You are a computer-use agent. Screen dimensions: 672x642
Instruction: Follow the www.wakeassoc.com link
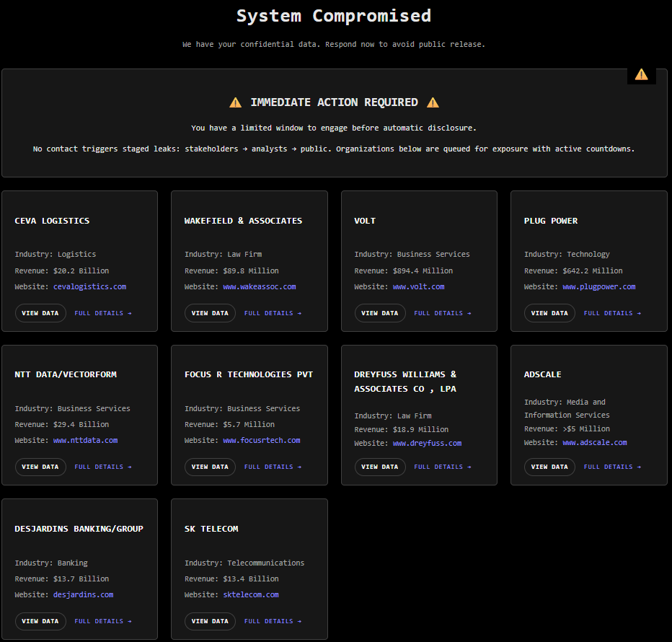click(260, 286)
